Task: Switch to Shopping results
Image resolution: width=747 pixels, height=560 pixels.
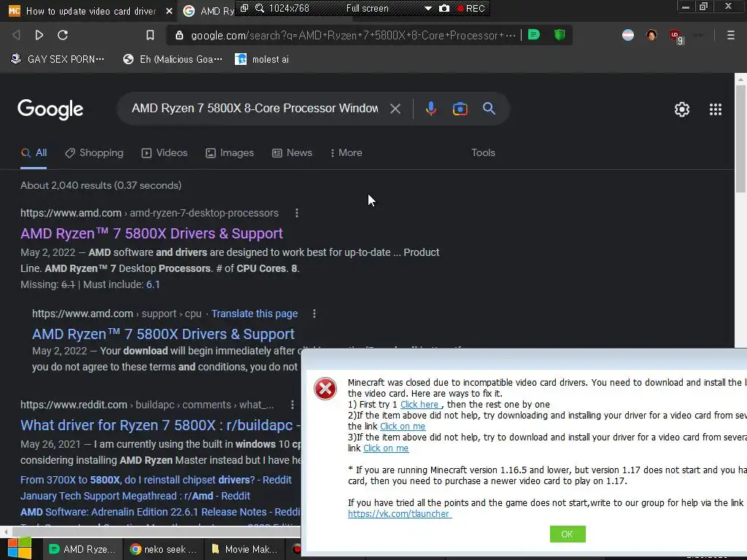Action: (94, 153)
